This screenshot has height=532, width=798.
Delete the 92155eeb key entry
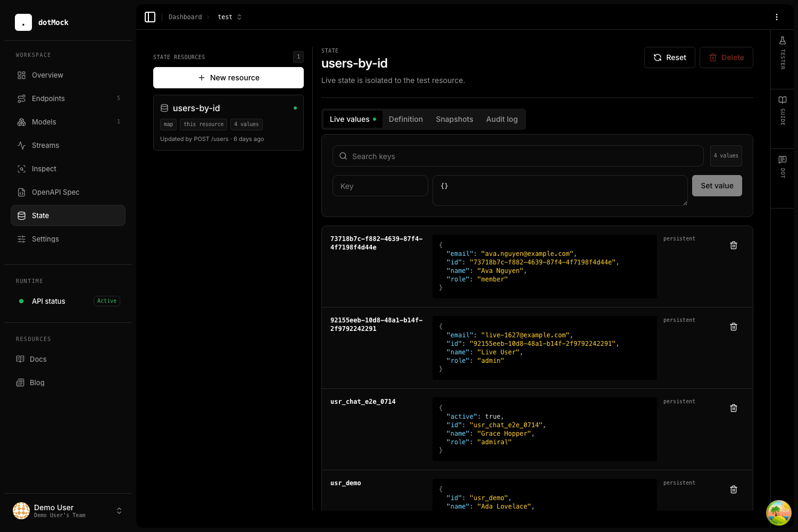point(734,327)
